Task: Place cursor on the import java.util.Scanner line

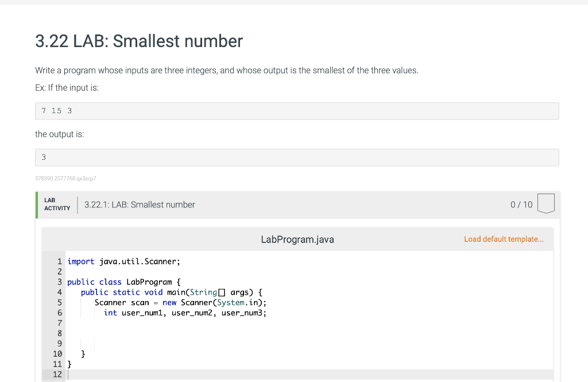Action: [x=123, y=261]
